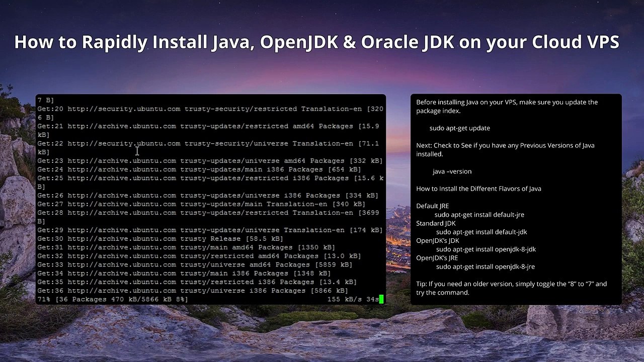
Task: Click the 'Default JRE' label
Action: [432, 206]
